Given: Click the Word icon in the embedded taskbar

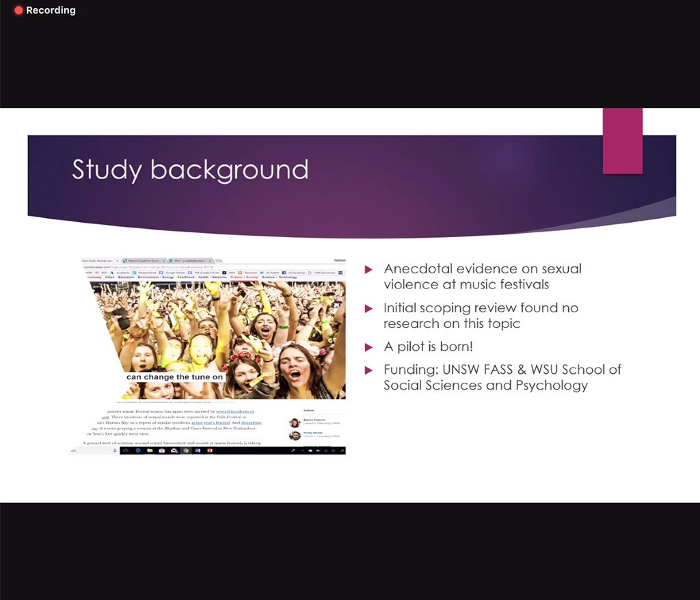Looking at the screenshot, I should [x=198, y=450].
